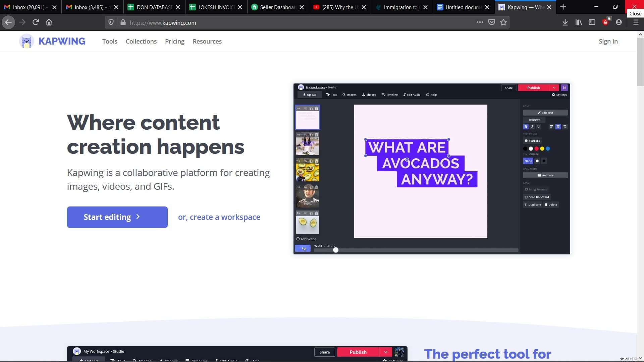Click the Start editing button

117,217
